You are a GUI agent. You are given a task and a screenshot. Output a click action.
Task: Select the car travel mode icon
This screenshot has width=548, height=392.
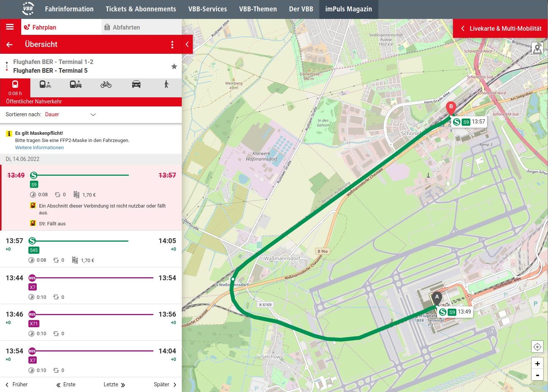[x=136, y=84]
